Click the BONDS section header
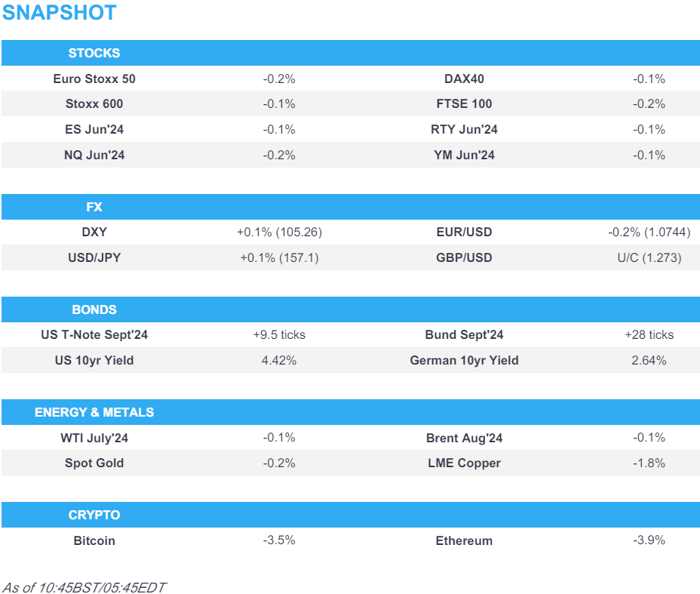Image resolution: width=700 pixels, height=594 pixels. (94, 309)
